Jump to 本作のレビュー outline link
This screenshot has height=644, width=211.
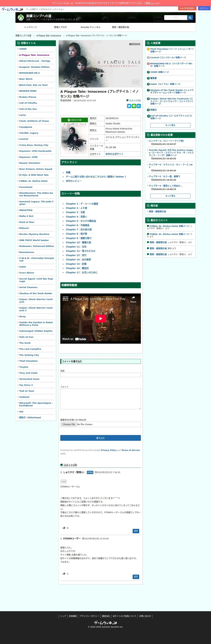tap(73, 181)
